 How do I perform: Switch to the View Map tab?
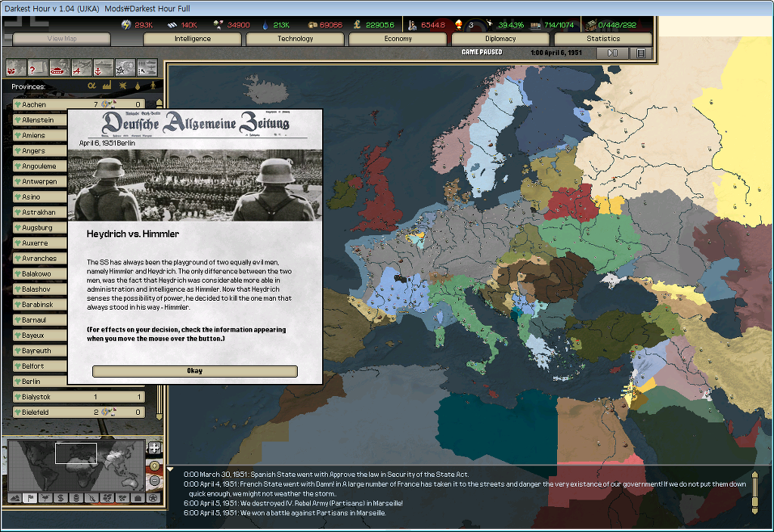click(x=62, y=39)
